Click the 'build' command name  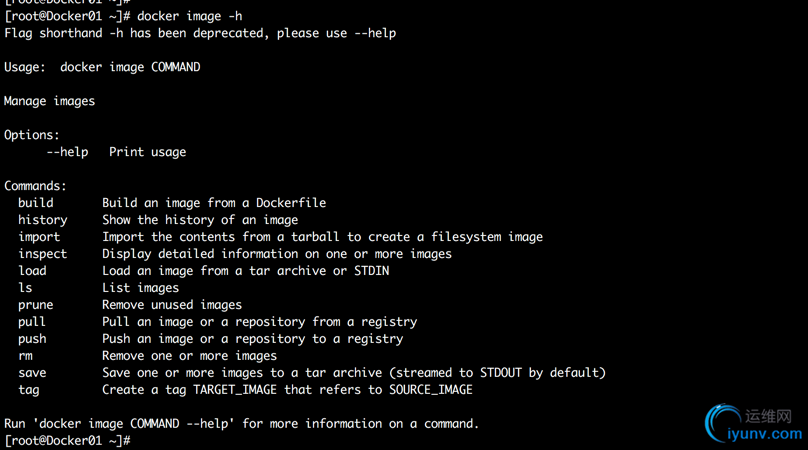[36, 203]
